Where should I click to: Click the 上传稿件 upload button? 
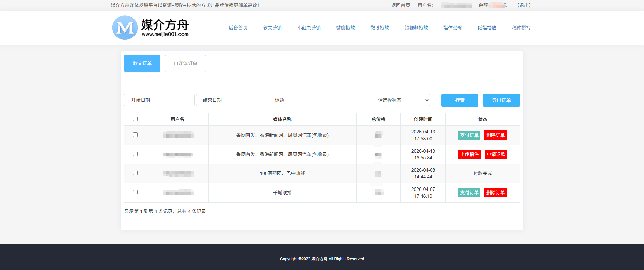(469, 154)
